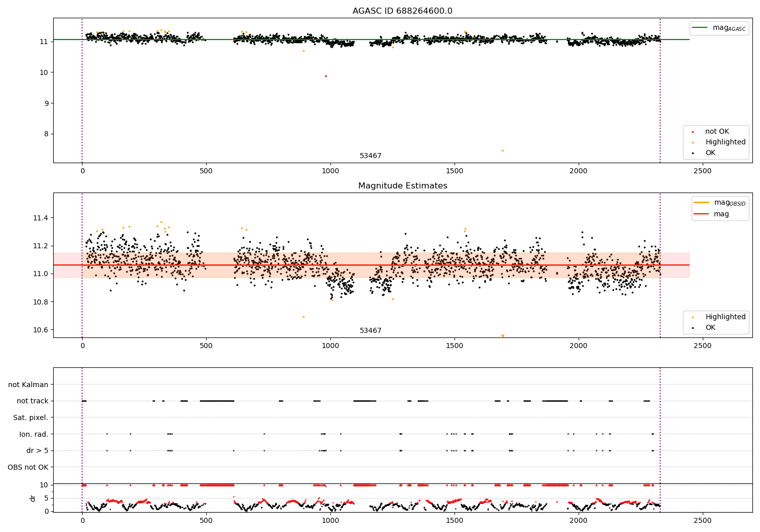760x532 pixels.
Task: Click the red 'mag' legend line sample
Action: coord(702,214)
